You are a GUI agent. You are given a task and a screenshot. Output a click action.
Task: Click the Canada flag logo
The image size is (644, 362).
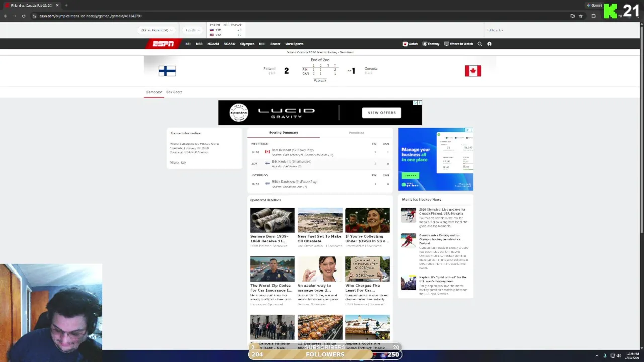click(x=473, y=71)
